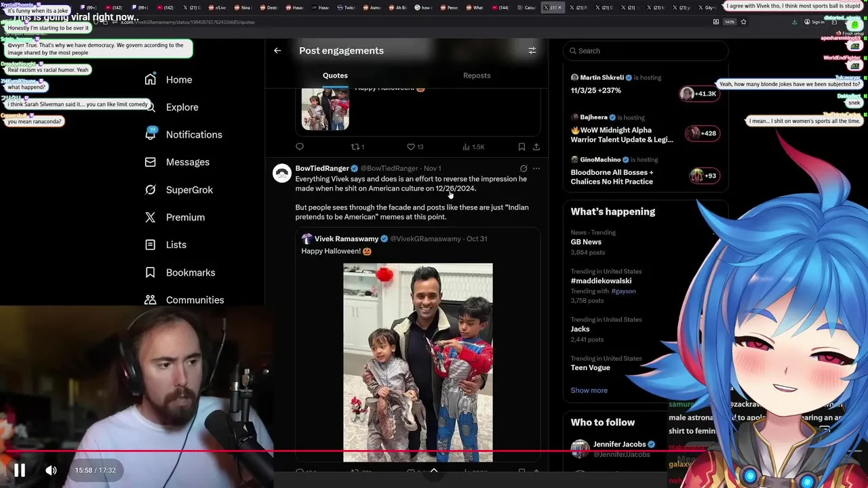This screenshot has height=488, width=868.
Task: Join Martin Shkreli's hosted space
Action: coord(644,84)
